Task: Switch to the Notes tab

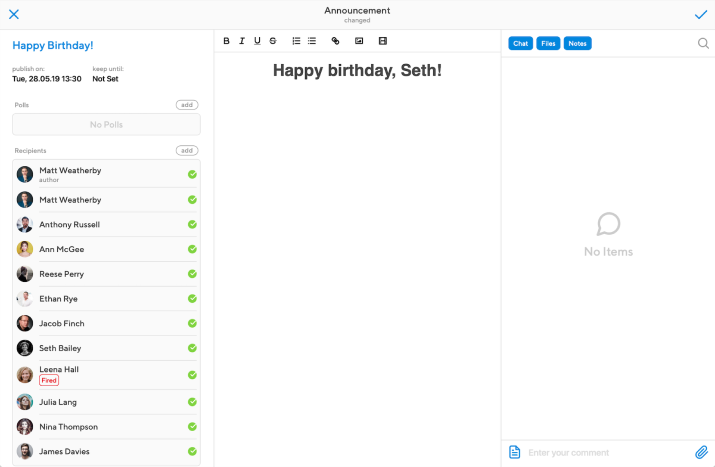Action: [577, 43]
